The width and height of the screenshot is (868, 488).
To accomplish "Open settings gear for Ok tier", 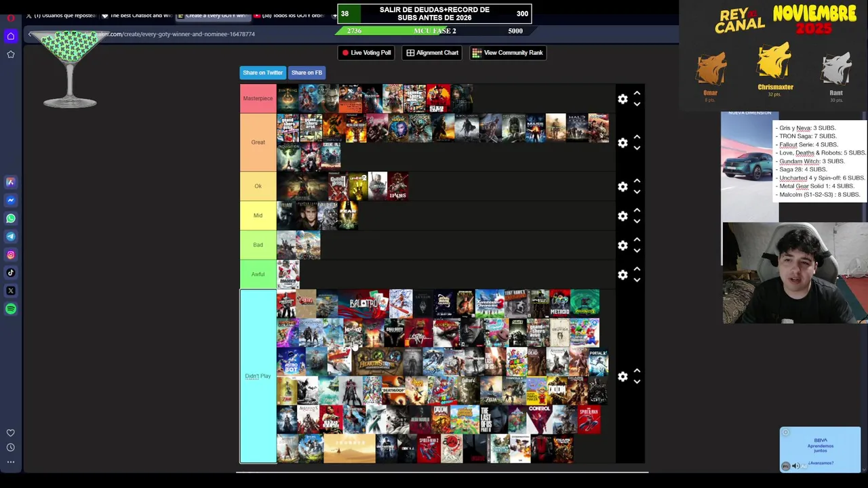I will [623, 186].
